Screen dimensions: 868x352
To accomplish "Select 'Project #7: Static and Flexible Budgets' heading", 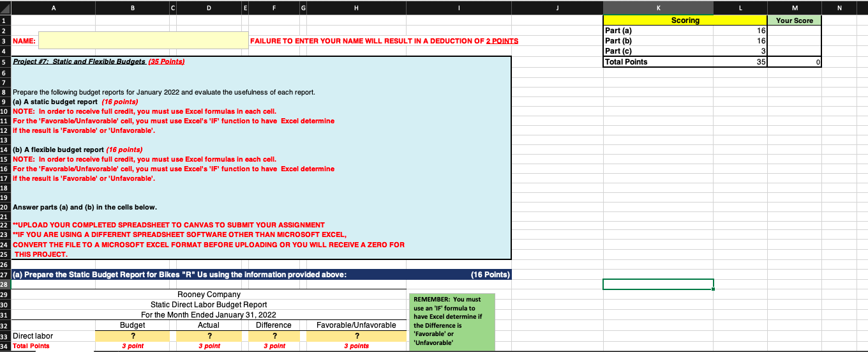I will [99, 61].
